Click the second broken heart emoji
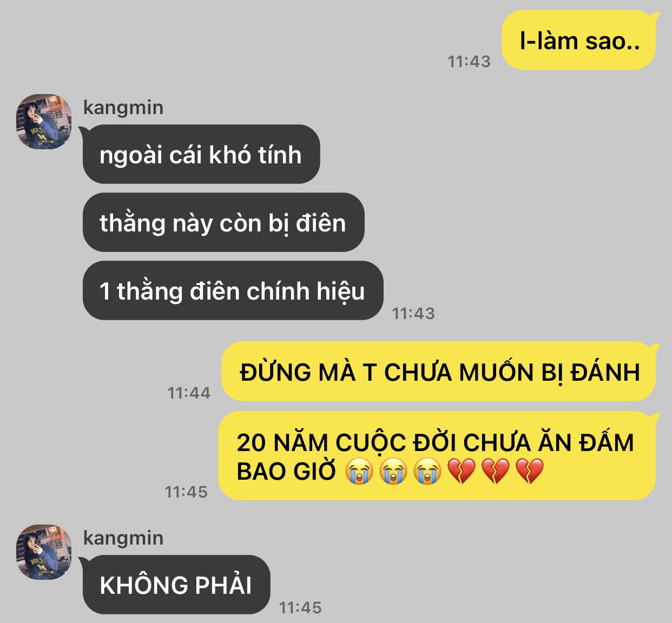The image size is (672, 623). [496, 471]
